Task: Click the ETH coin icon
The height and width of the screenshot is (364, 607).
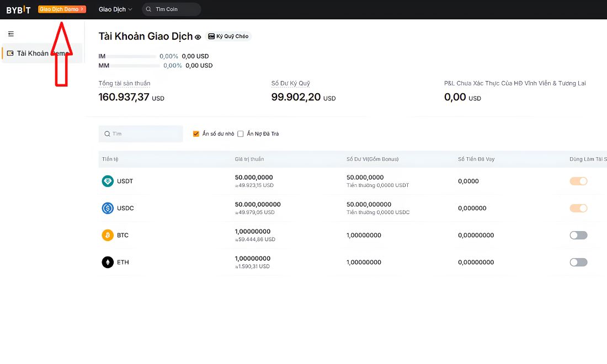Action: click(108, 263)
